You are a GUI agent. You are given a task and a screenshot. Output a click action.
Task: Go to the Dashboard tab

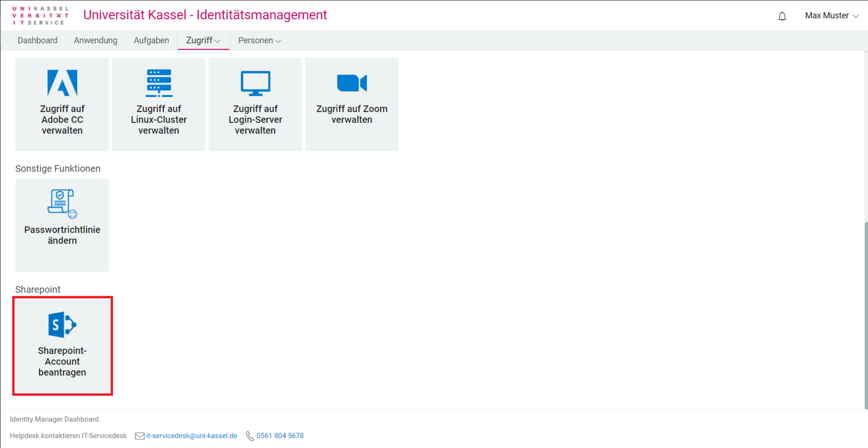(38, 40)
